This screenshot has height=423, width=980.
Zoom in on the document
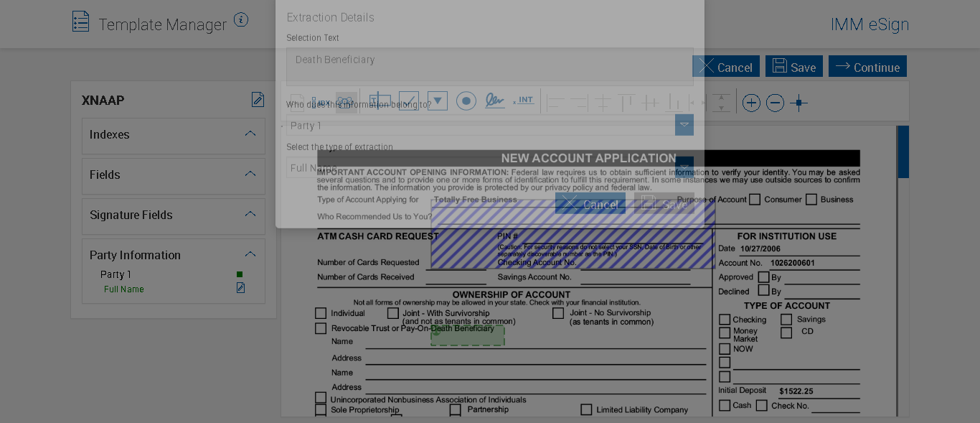coord(751,103)
